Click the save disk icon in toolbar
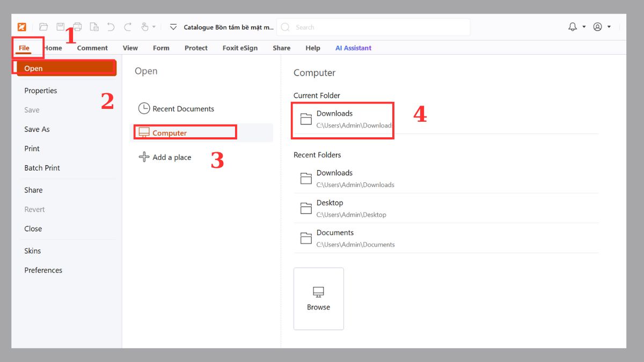644x362 pixels. (61, 27)
